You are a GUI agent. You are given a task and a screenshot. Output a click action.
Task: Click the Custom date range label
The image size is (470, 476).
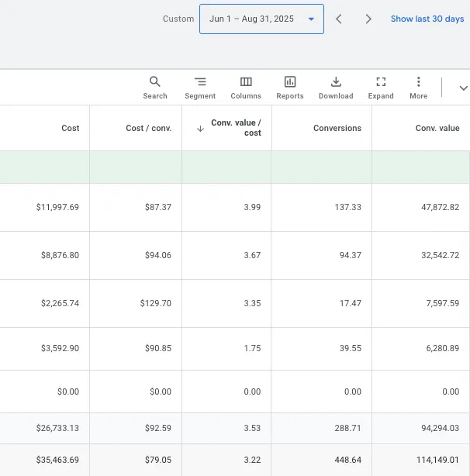[x=178, y=19]
